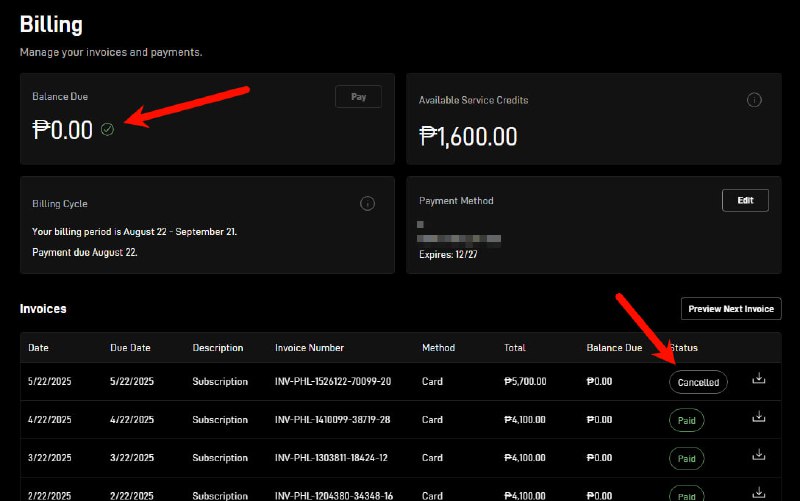Click the Paid badge on the 4/22/2025 invoice
The width and height of the screenshot is (800, 501).
(687, 420)
